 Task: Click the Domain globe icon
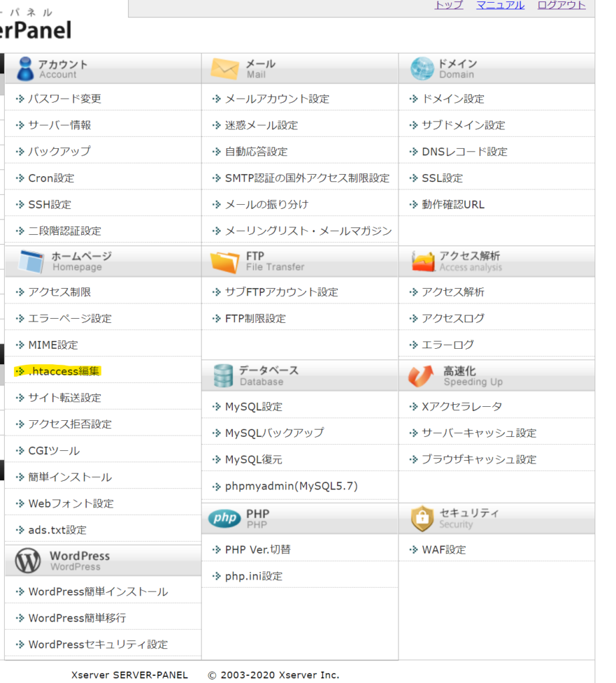click(x=422, y=69)
